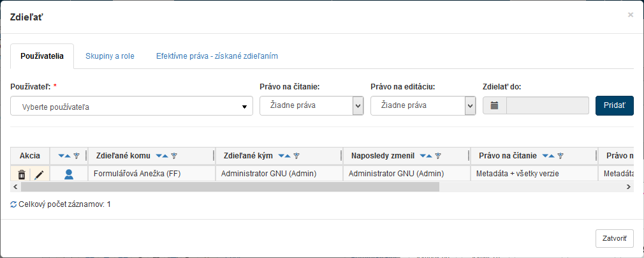Filter the Zdieľané kým column
The width and height of the screenshot is (644, 258).
click(296, 156)
